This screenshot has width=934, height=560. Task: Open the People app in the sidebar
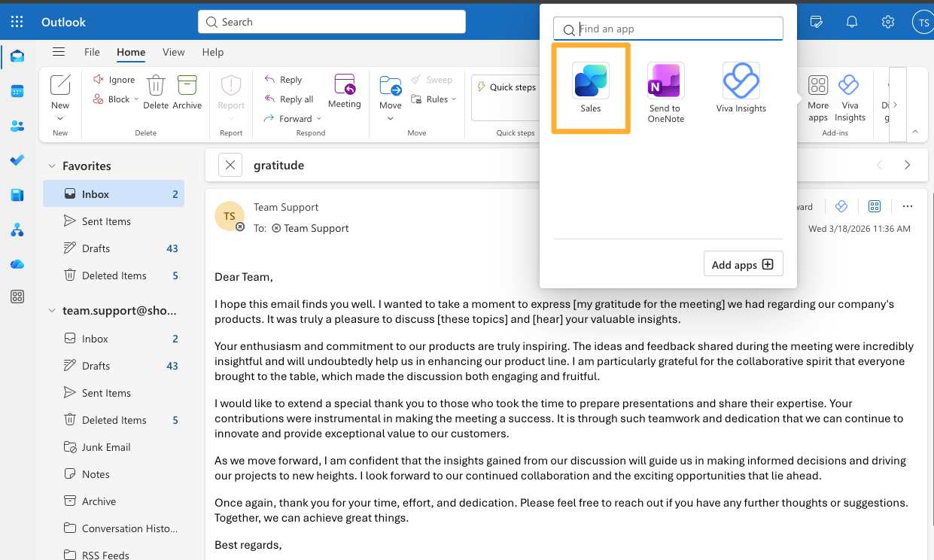(x=17, y=126)
